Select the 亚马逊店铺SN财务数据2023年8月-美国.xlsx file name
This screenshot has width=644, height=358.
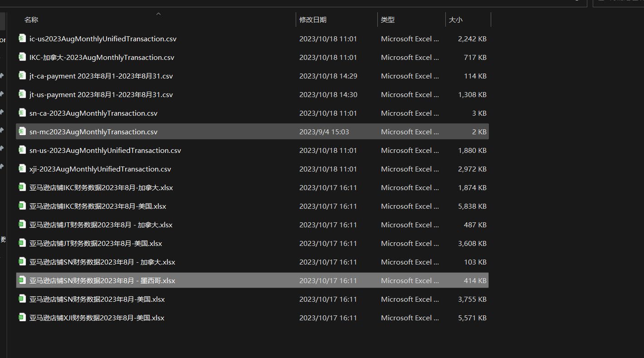tap(97, 299)
